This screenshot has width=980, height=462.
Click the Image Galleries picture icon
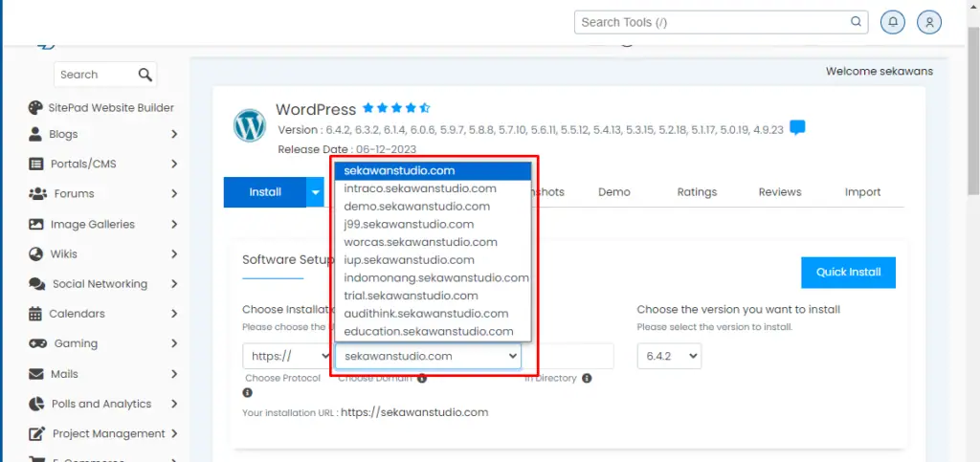36,224
